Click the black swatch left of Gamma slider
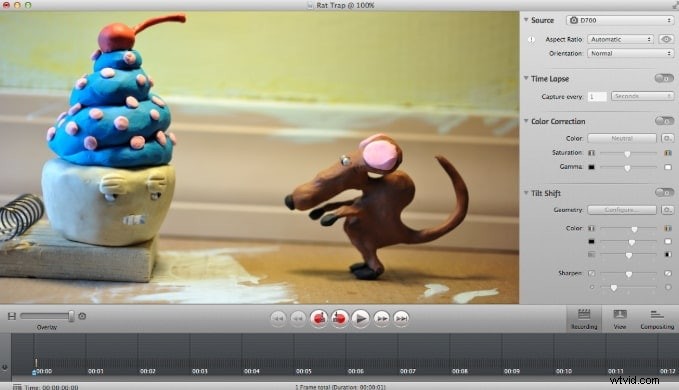 (592, 167)
